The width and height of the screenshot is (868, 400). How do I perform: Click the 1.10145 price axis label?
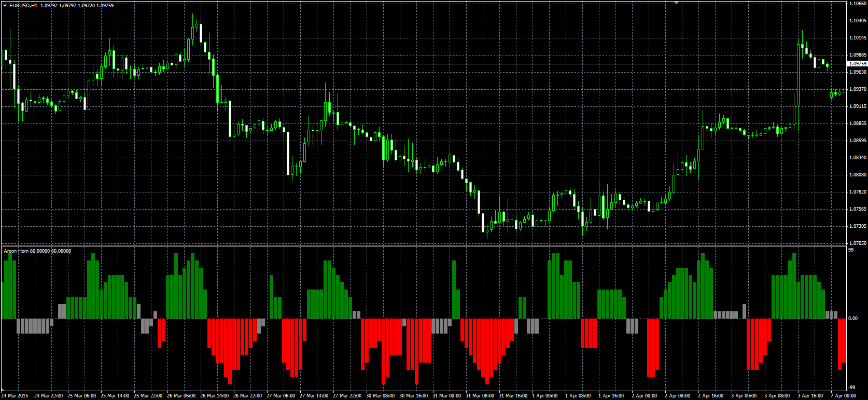coord(858,38)
